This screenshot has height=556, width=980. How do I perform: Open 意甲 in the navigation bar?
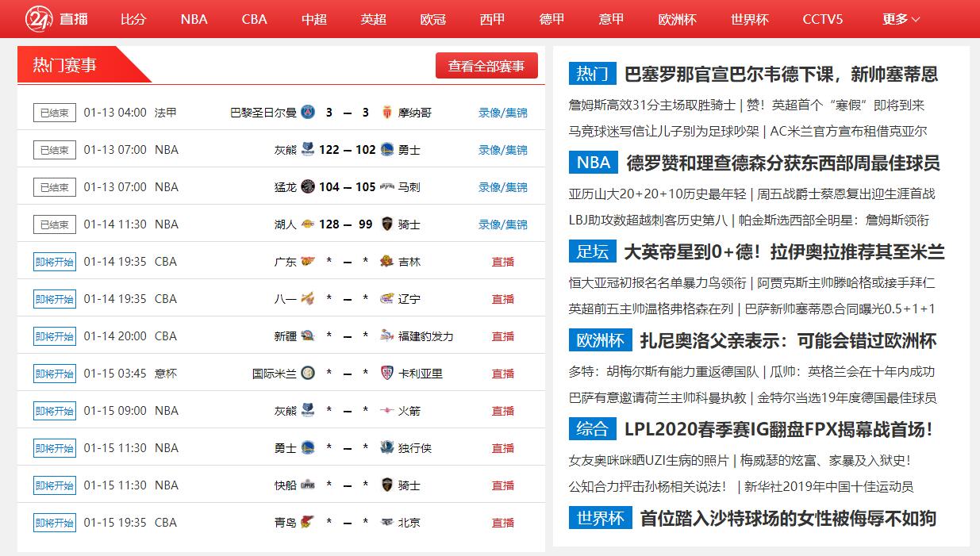tap(611, 19)
